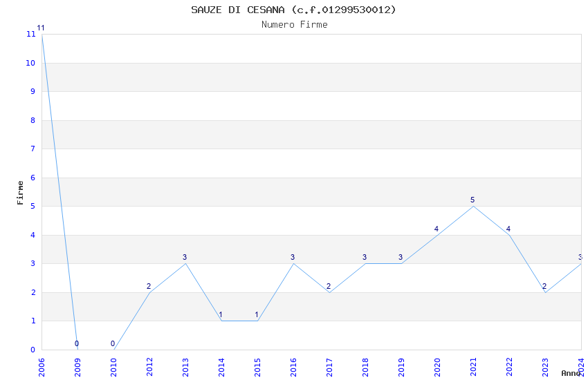The image size is (588, 380).
Task: Select x-axis year label 2012
Action: (x=149, y=368)
